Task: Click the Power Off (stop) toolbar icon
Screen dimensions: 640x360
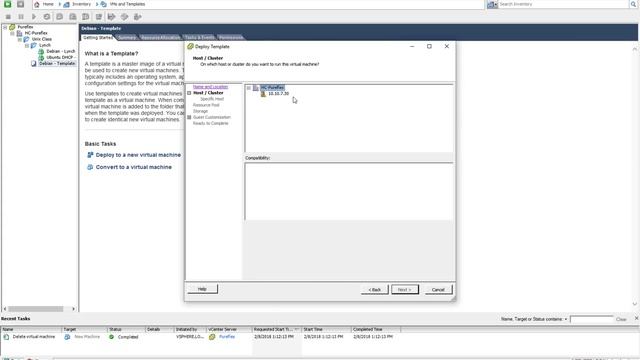Action: click(x=8, y=17)
